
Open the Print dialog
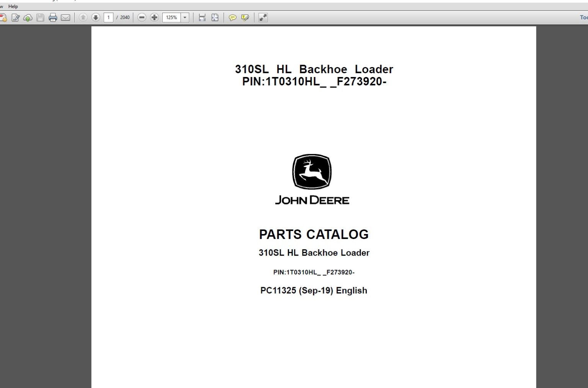coord(52,17)
